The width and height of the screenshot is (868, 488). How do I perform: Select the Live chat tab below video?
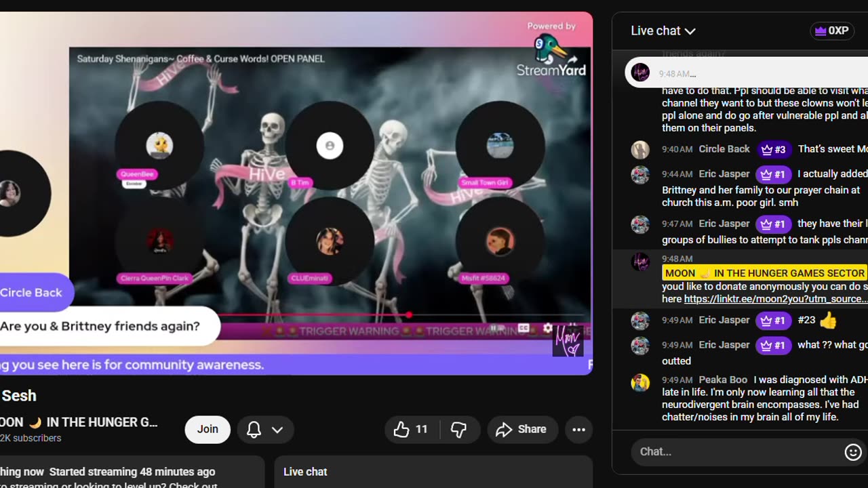[x=305, y=472]
